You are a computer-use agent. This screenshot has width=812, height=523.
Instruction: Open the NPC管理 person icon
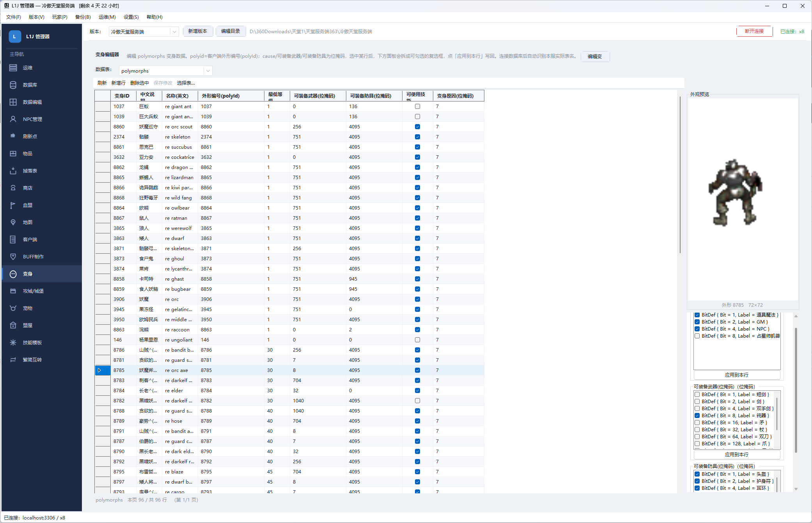click(x=13, y=119)
